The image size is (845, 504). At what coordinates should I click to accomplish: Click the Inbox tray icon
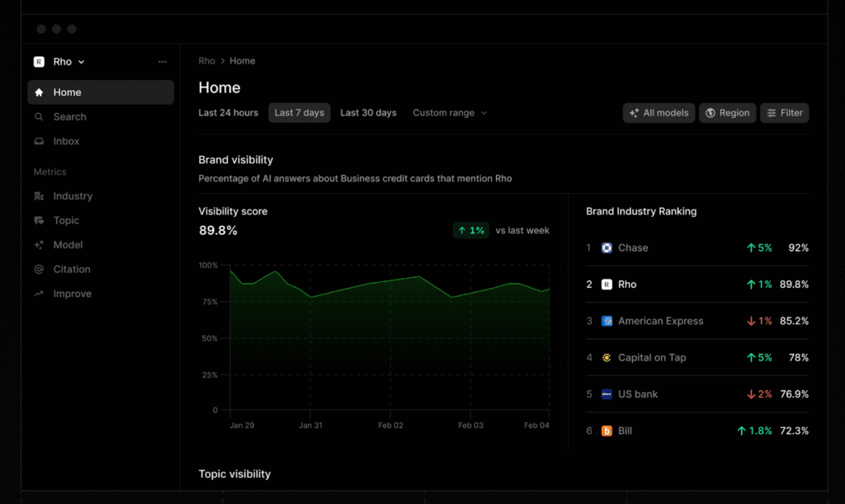39,141
